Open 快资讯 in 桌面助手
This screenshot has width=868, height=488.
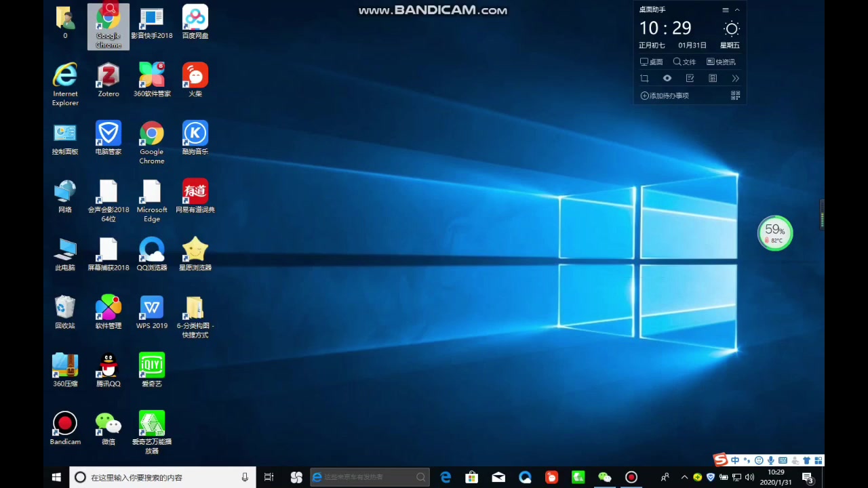tap(721, 62)
